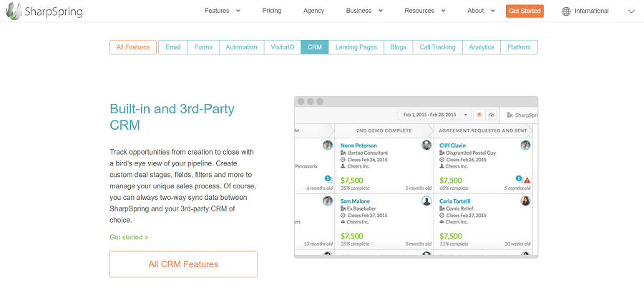
Task: Click Carla Tortelli's avatar icon
Action: pyautogui.click(x=525, y=201)
